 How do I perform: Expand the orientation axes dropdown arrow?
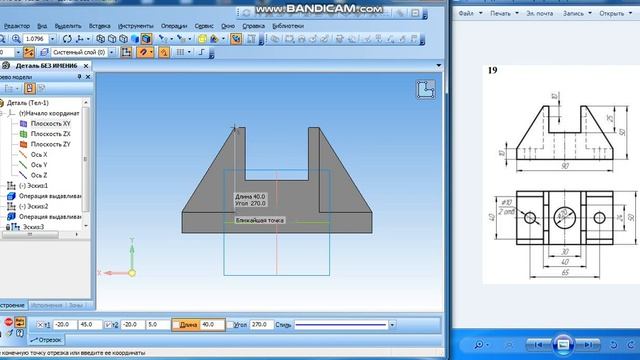click(x=88, y=39)
